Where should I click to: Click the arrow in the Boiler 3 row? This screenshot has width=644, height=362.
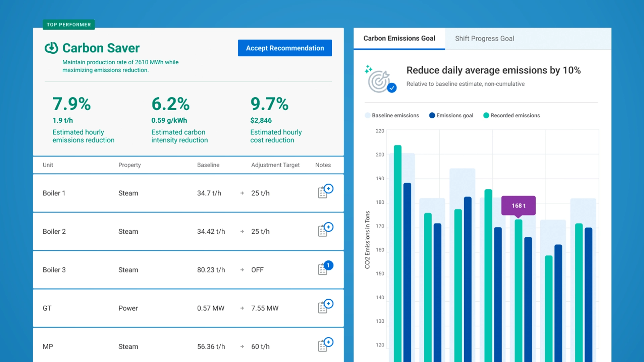coord(242,270)
